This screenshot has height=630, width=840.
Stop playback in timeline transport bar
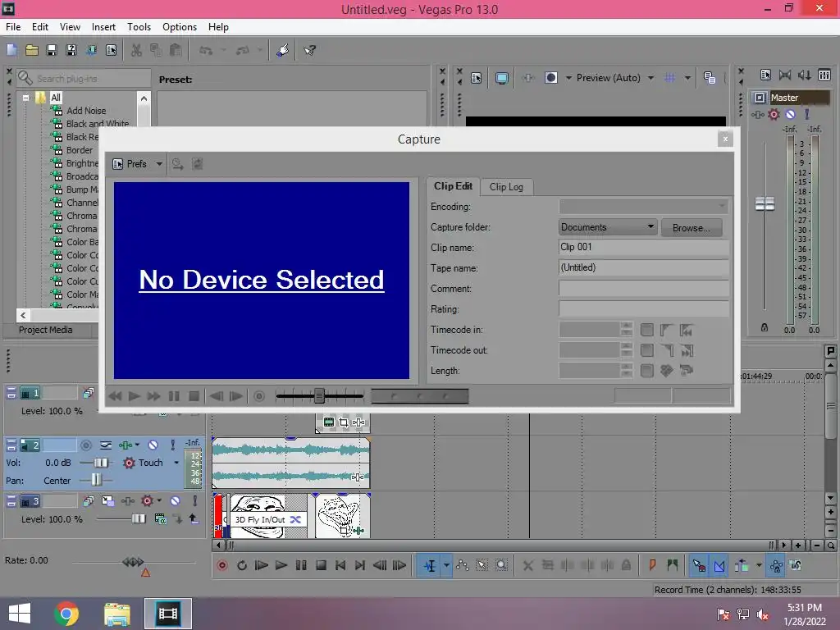coord(321,565)
